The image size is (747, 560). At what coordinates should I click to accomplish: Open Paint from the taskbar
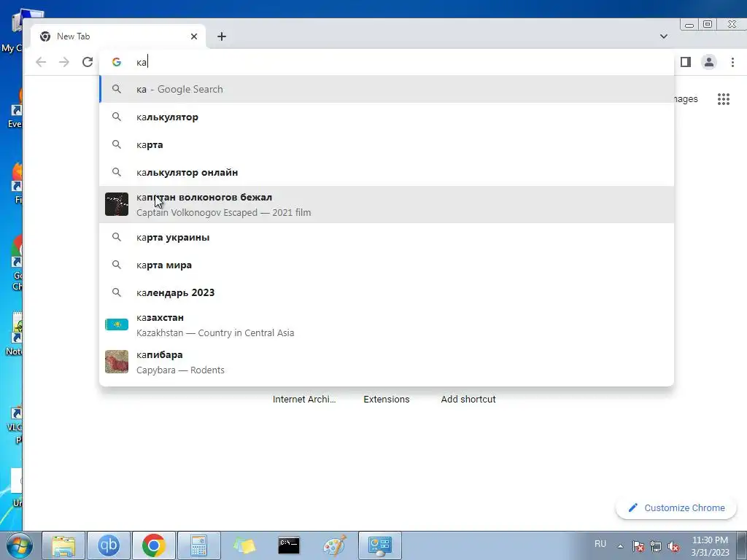[334, 545]
